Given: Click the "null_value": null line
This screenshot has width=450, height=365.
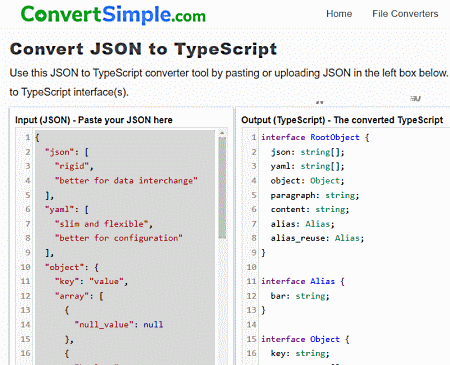Looking at the screenshot, I should (x=119, y=324).
